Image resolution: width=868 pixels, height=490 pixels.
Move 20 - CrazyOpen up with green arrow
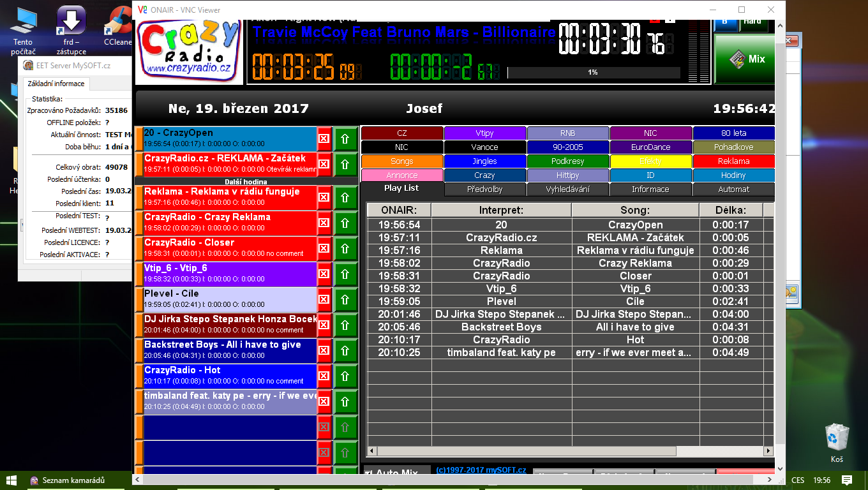345,138
